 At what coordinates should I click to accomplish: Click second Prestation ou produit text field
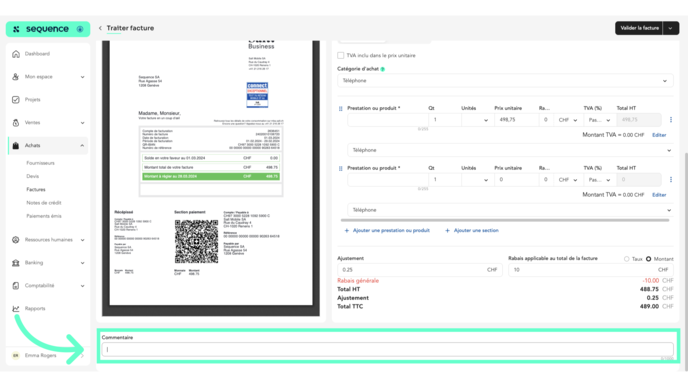pyautogui.click(x=387, y=179)
